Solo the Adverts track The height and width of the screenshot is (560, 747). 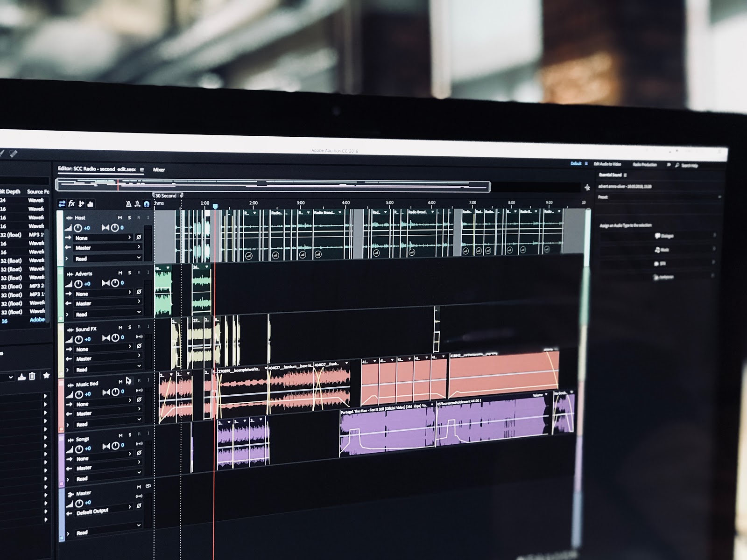pos(129,273)
